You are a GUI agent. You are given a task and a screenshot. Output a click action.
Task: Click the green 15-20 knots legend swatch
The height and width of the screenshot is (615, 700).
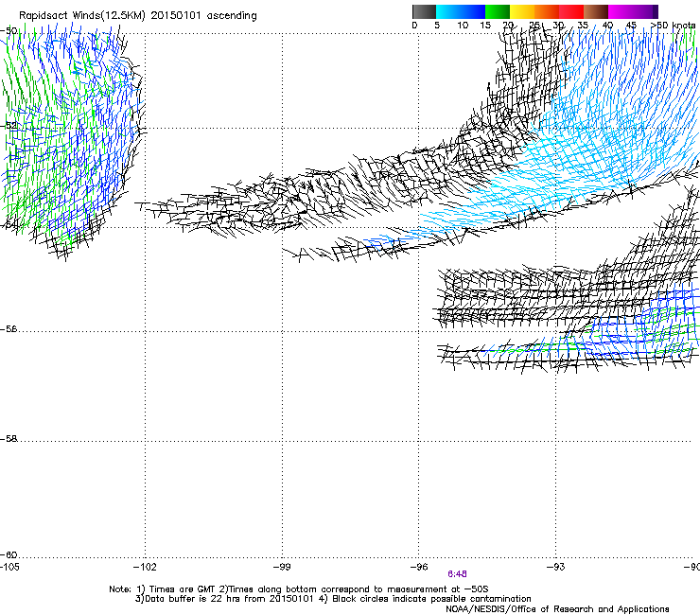click(x=498, y=11)
